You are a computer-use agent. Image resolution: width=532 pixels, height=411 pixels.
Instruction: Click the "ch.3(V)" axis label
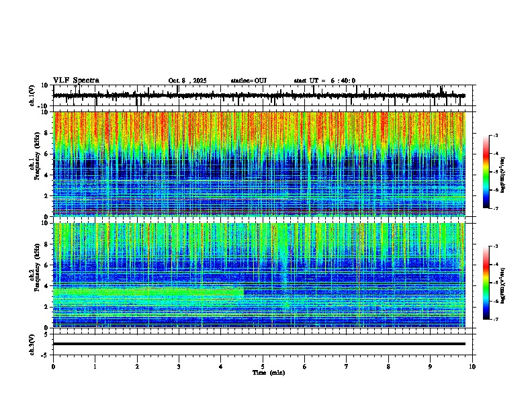coord(32,345)
